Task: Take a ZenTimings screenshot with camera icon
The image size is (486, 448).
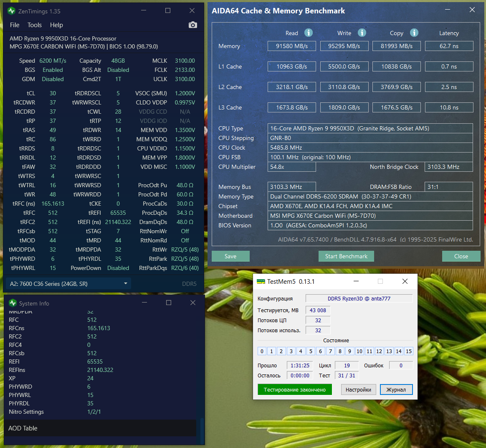Action: tap(193, 25)
